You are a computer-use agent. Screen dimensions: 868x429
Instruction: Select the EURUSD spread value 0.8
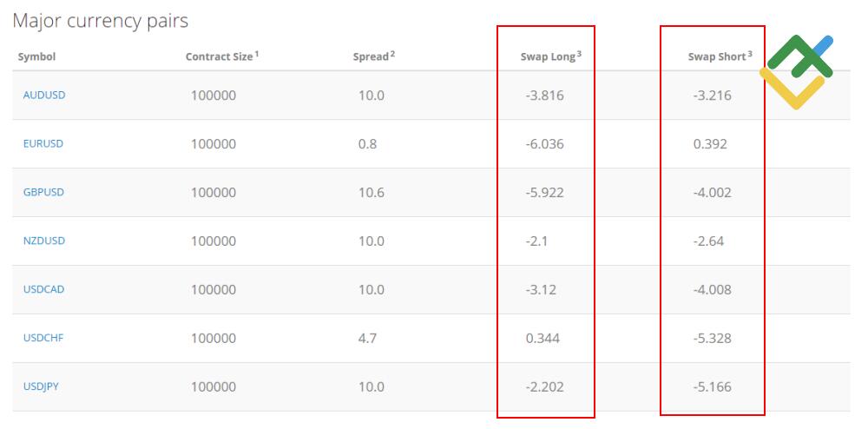coord(368,144)
